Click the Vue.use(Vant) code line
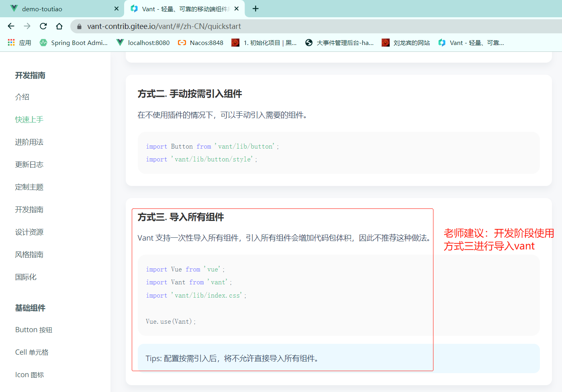 [x=170, y=322]
